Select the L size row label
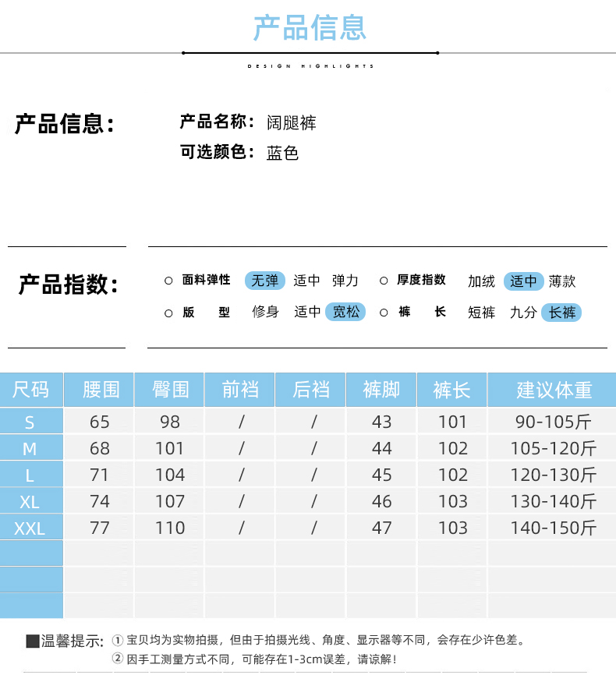This screenshot has width=616, height=689. 30,475
